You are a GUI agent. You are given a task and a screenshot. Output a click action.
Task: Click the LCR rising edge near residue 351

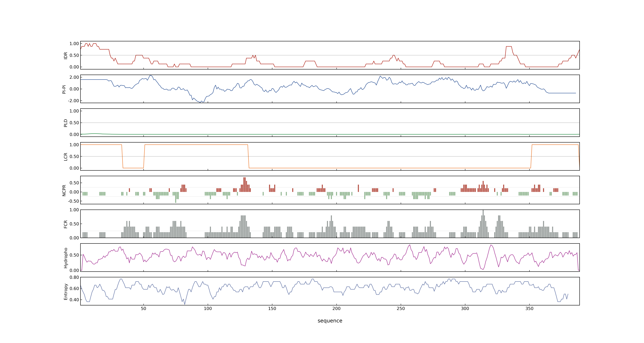click(531, 156)
